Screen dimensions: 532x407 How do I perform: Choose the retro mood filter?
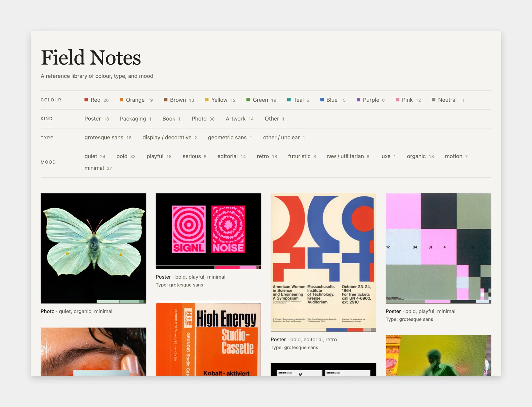point(267,156)
